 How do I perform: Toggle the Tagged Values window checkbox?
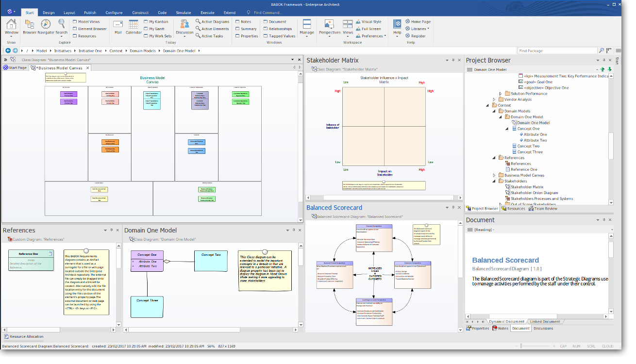click(x=266, y=36)
